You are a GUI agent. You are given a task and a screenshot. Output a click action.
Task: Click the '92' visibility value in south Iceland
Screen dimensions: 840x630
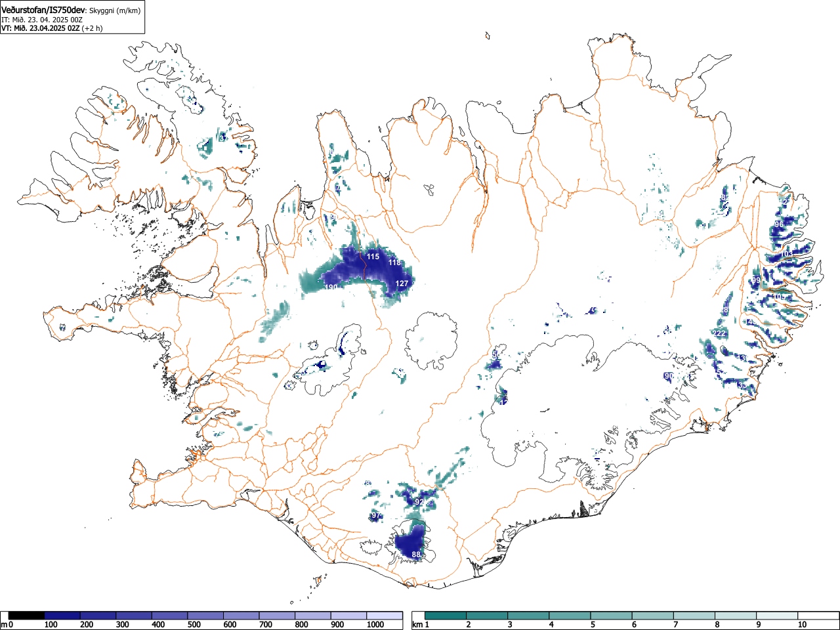point(420,502)
